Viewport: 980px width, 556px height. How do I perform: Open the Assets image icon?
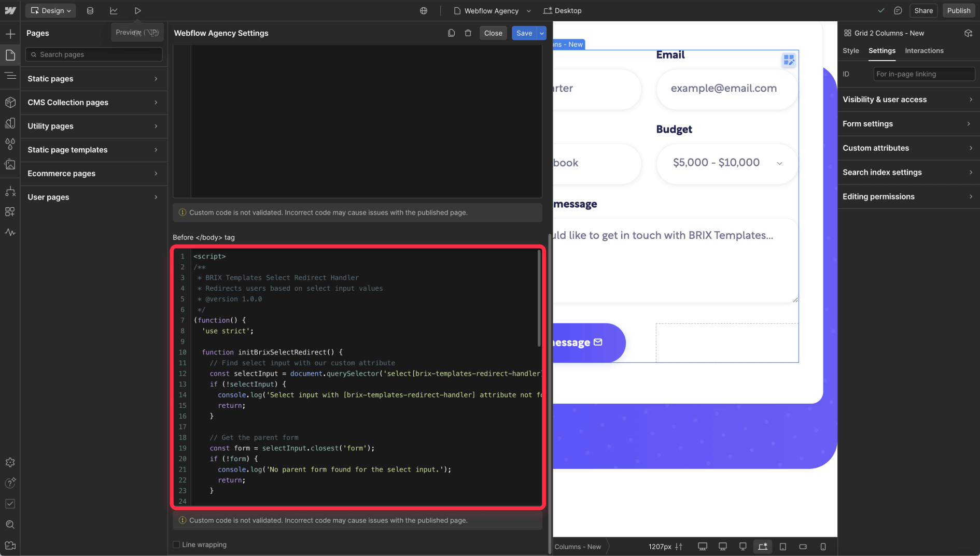pos(10,164)
